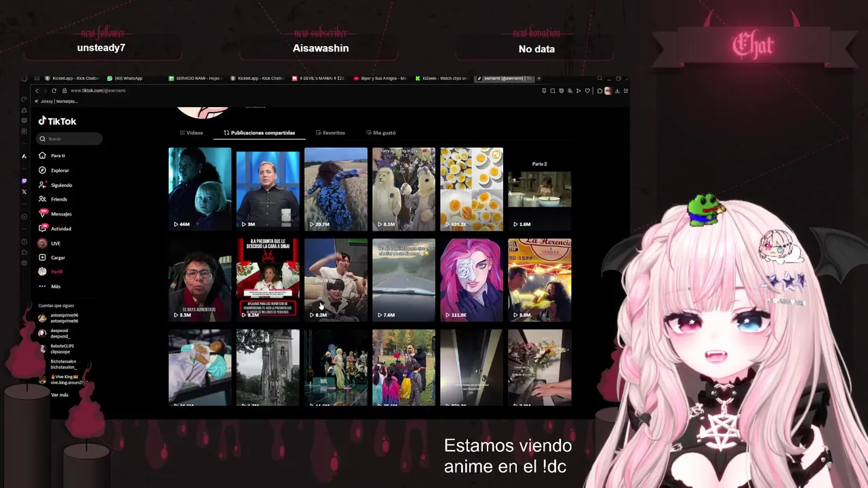
Task: Click the X icon in browser sidebar
Action: coord(24,192)
